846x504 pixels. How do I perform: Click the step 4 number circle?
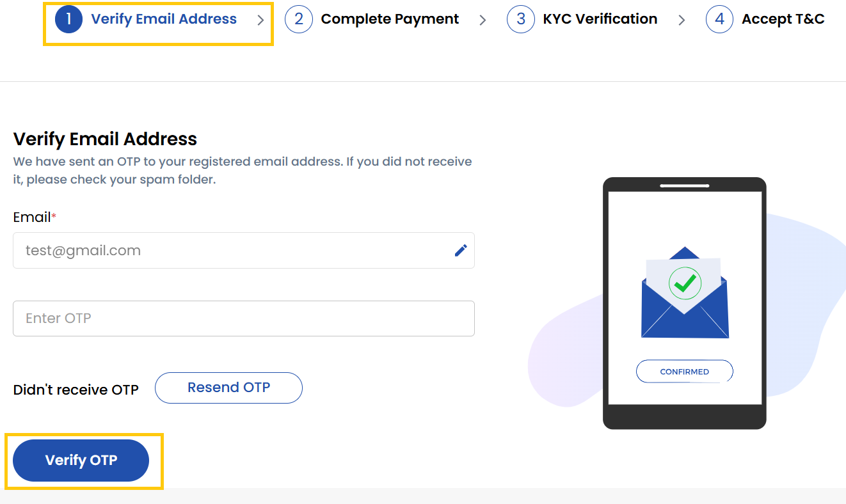(x=719, y=20)
